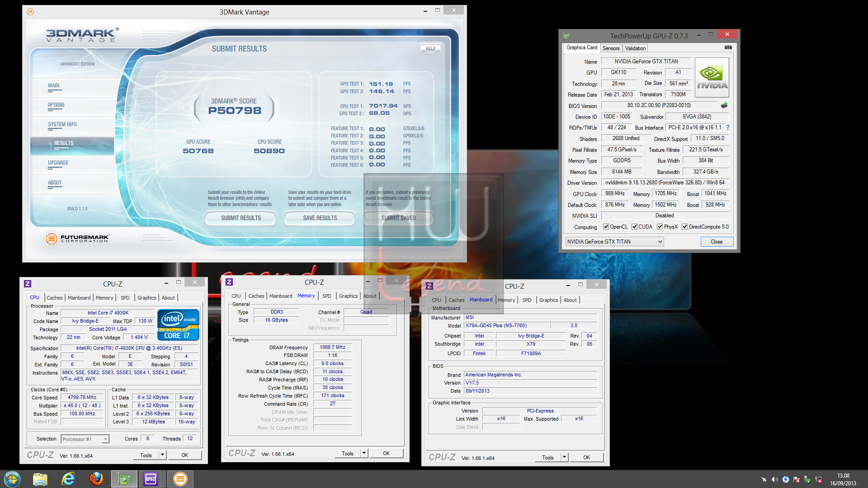The width and height of the screenshot is (868, 488).
Task: Click the BIOS Version field in GPU-Z
Action: [x=659, y=105]
